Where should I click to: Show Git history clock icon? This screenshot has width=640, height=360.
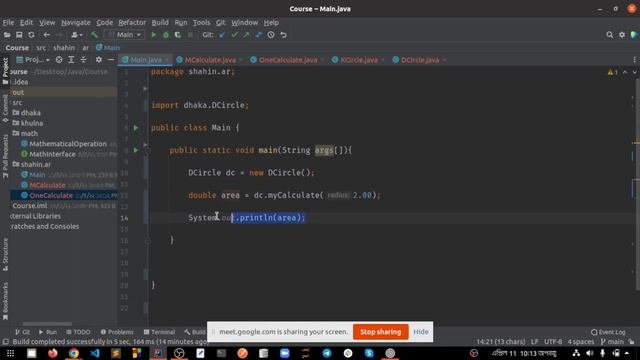[x=271, y=35]
